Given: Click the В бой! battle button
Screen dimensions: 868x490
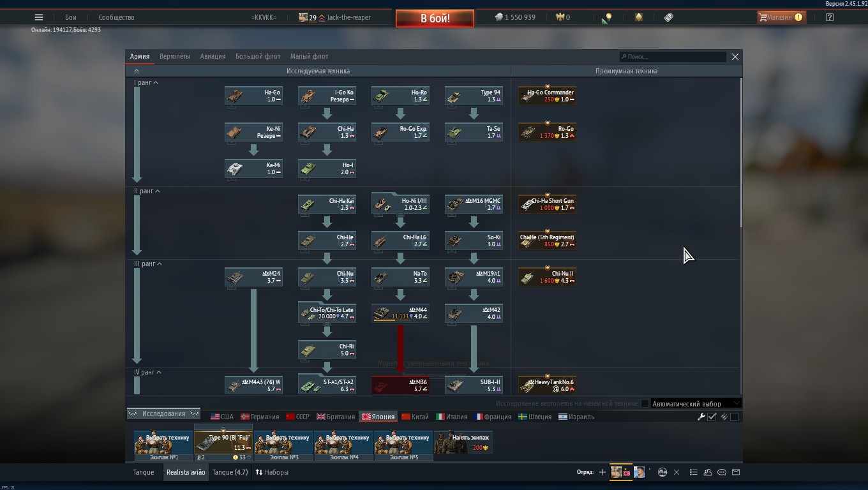Looking at the screenshot, I should 435,18.
